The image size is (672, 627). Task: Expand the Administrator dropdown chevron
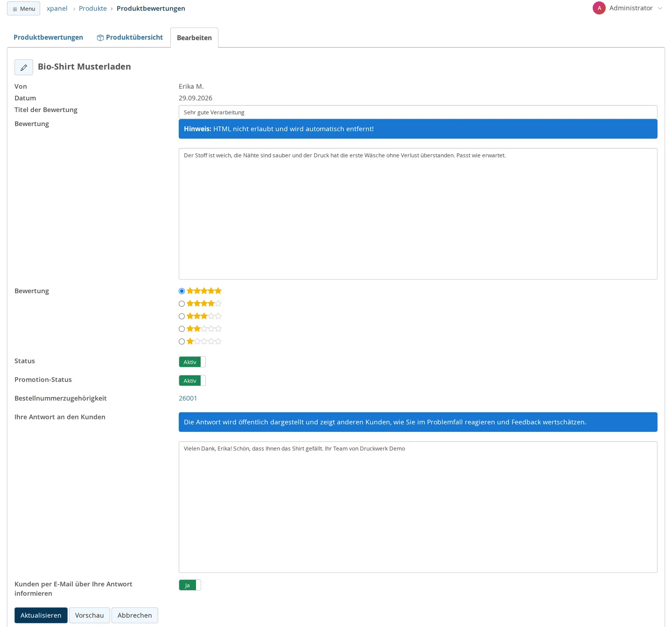tap(660, 8)
